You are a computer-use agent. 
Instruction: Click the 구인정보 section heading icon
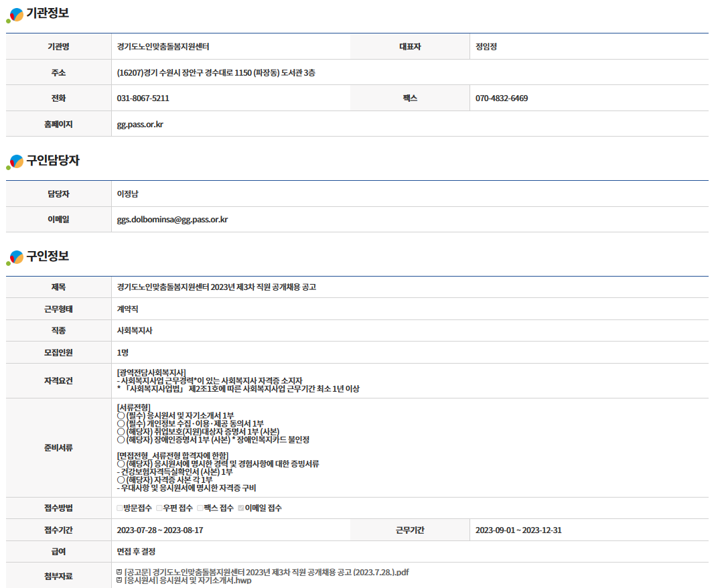click(x=15, y=257)
